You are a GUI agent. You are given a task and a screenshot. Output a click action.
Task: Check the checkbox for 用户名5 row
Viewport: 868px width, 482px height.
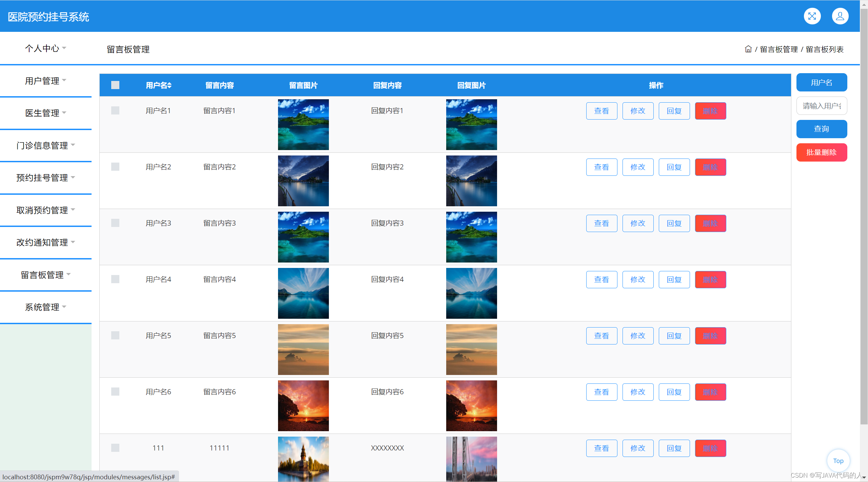115,335
